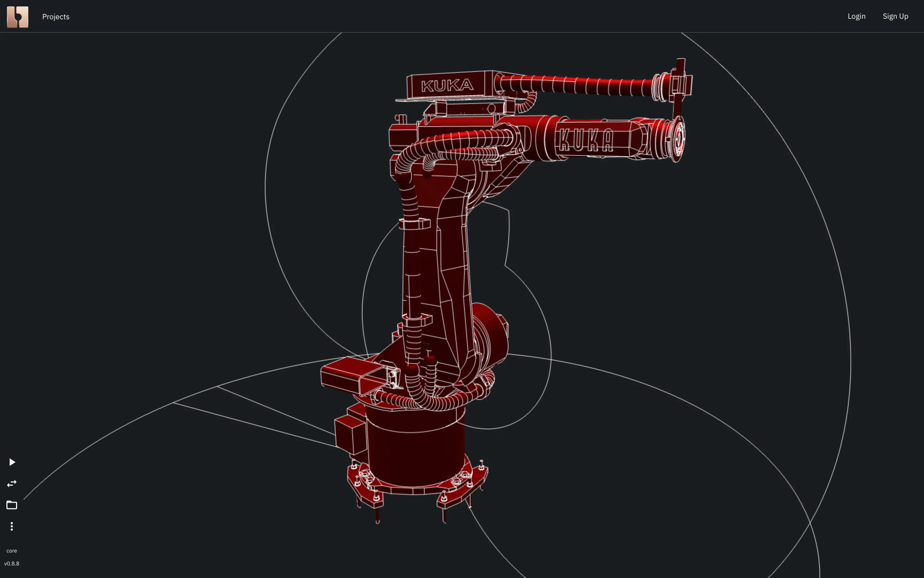Open the folder icon in the sidebar

(12, 505)
